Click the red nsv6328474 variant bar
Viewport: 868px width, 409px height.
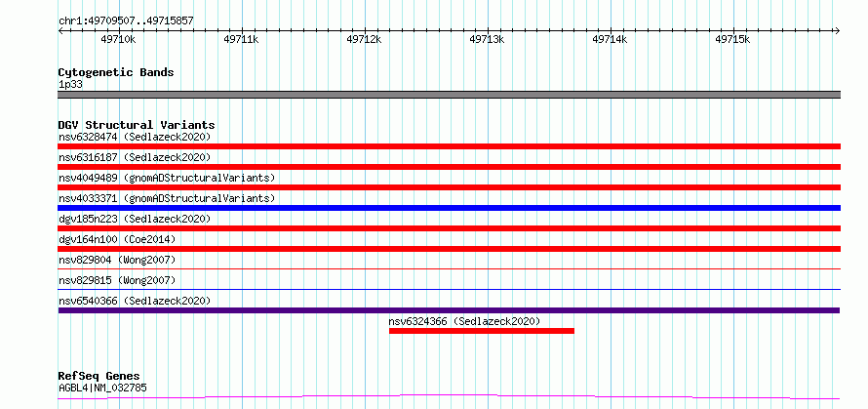point(449,146)
